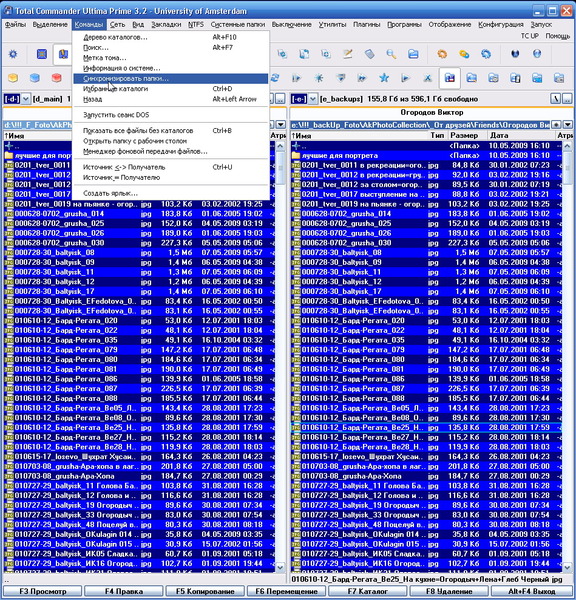Click the blue X toolbar icon
This screenshot has width=576, height=600.
428,78
